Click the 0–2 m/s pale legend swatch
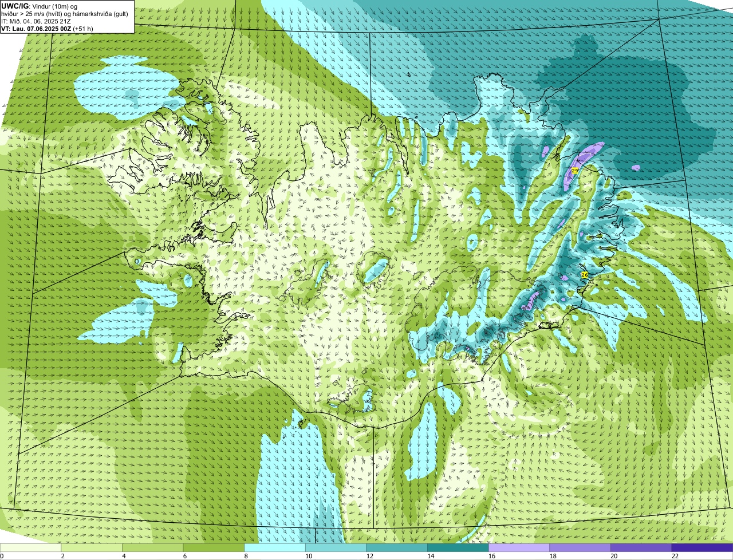The height and width of the screenshot is (560, 733). [30, 547]
